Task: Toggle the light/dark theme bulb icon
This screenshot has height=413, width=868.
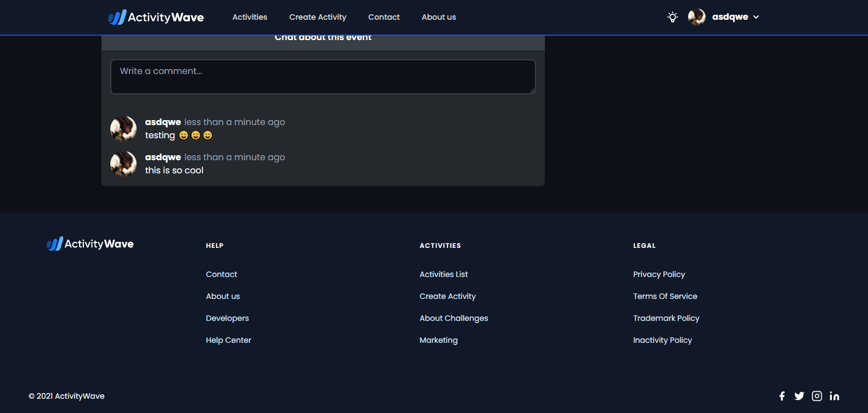Action: coord(672,17)
